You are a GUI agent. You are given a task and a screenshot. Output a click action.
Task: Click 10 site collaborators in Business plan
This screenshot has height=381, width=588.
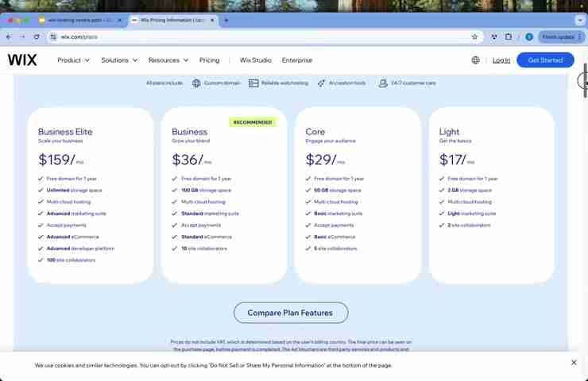(x=204, y=248)
